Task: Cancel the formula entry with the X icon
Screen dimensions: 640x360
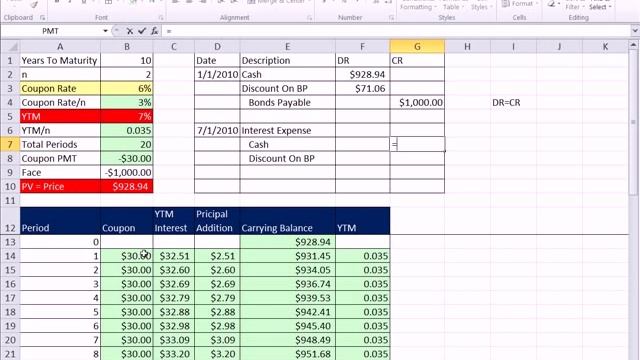Action: 129,31
